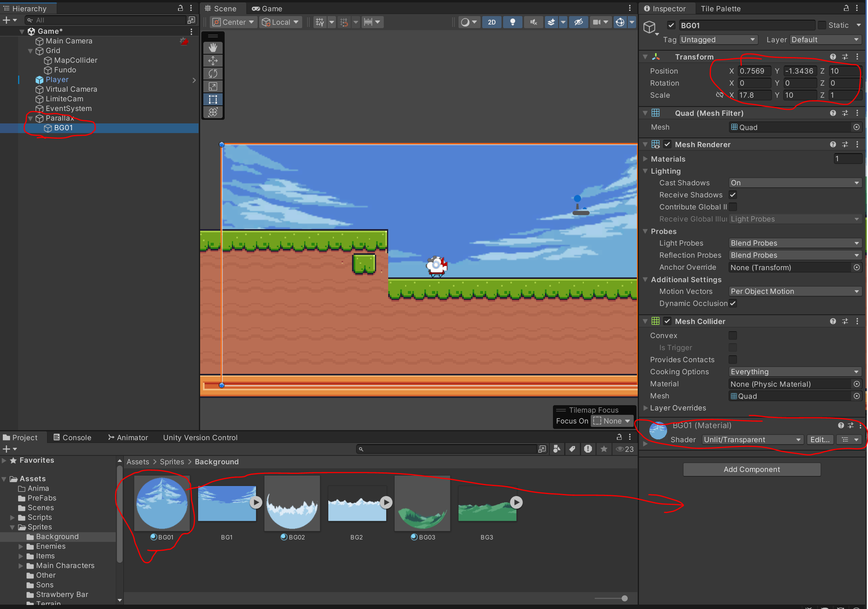Toggle scene audio mute icon
The image size is (868, 609).
tap(533, 22)
